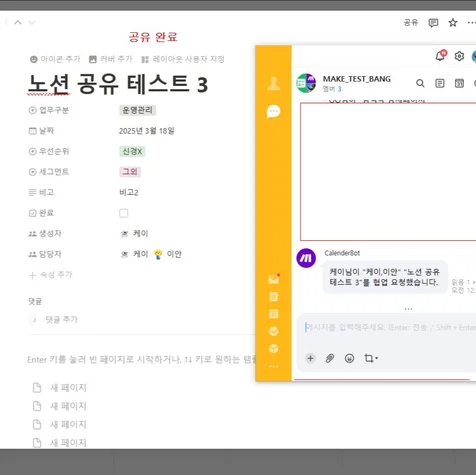This screenshot has width=476, height=475.
Task: Open the page more-options menu
Action: [471, 23]
